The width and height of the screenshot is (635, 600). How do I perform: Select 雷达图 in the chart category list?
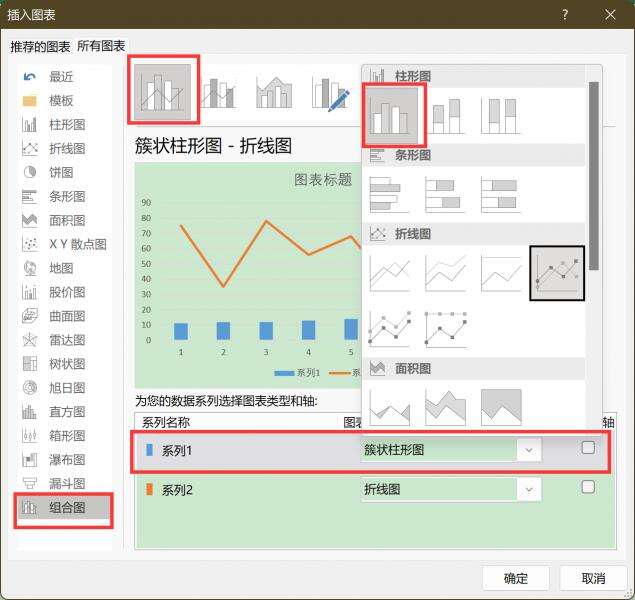click(x=65, y=340)
